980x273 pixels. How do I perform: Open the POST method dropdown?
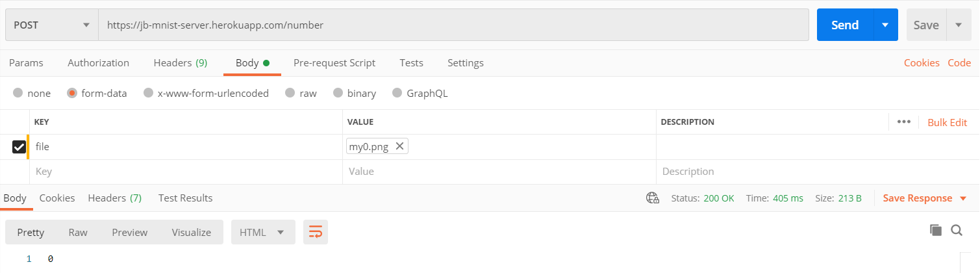pyautogui.click(x=52, y=25)
